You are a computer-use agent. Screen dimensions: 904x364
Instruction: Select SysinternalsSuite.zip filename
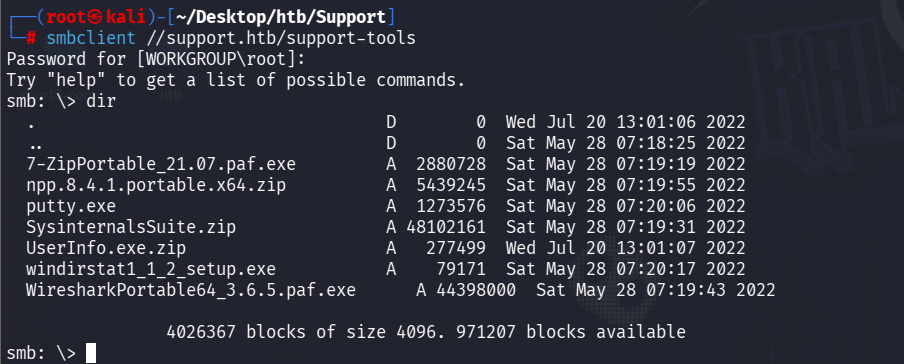[131, 227]
